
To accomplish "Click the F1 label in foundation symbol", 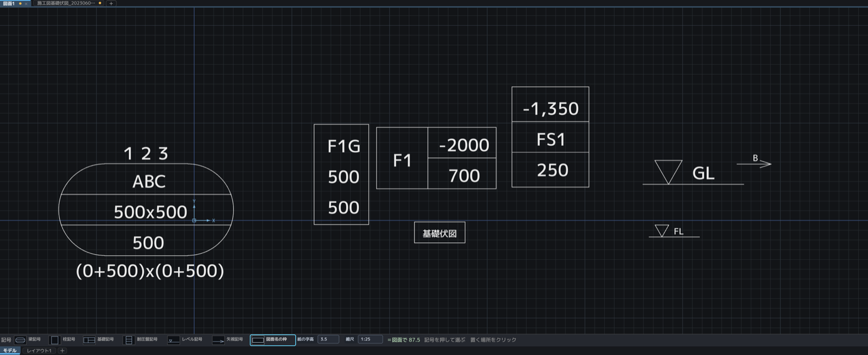I will pos(402,160).
